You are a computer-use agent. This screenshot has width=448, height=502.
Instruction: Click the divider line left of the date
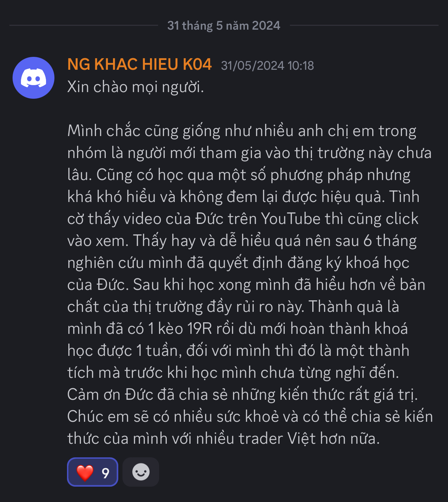[x=84, y=25]
